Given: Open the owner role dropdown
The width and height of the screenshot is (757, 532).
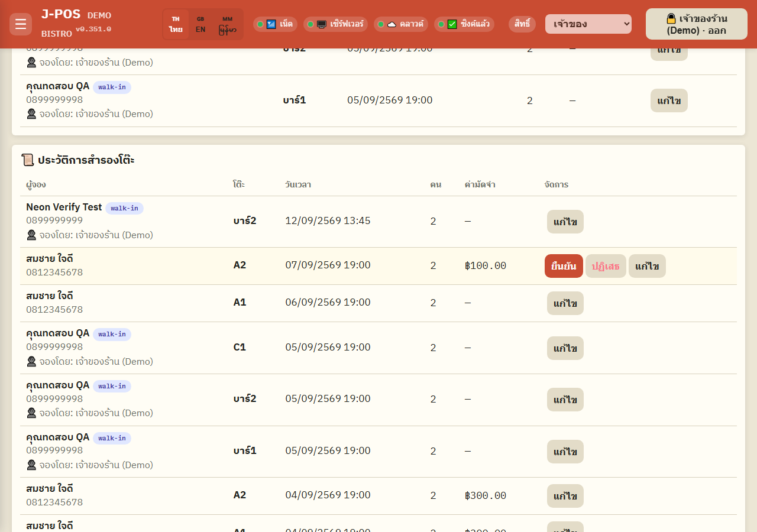Looking at the screenshot, I should pos(588,24).
